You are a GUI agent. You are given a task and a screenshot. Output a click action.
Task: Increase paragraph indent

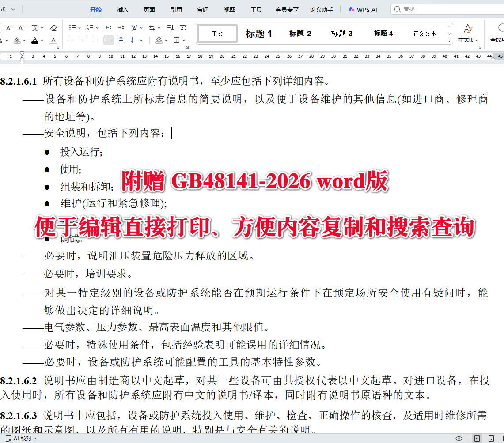click(x=121, y=28)
